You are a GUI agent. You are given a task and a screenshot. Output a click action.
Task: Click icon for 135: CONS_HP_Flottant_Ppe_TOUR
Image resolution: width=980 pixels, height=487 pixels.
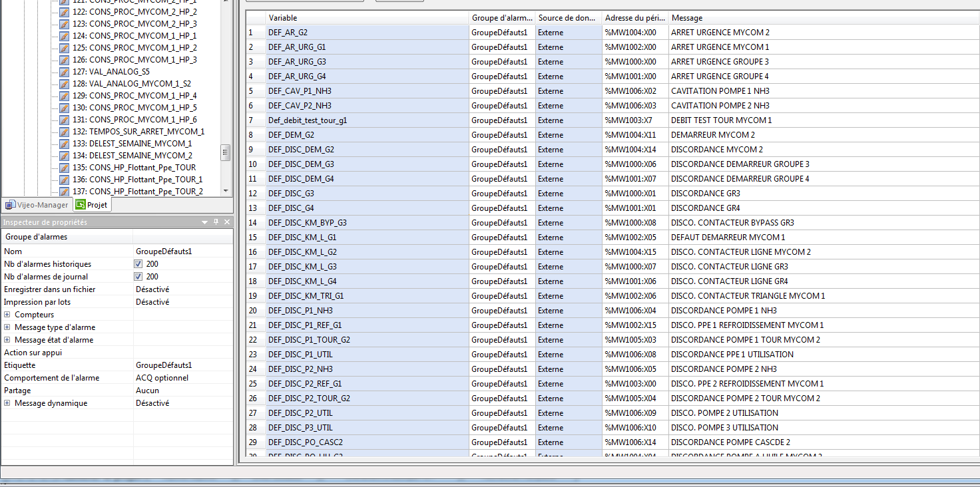coord(64,168)
